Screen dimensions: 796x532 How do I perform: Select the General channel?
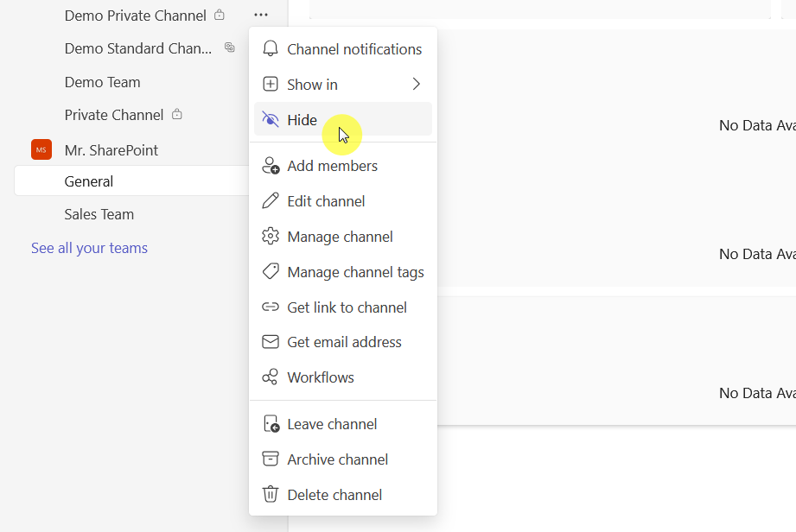[132, 181]
